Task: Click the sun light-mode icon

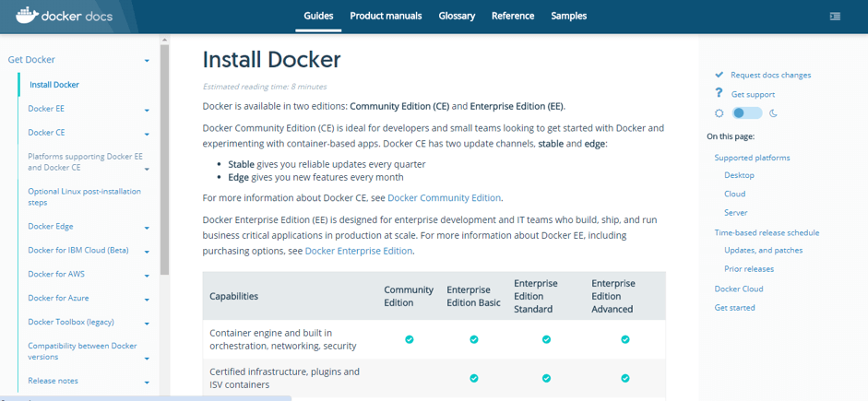Action: point(719,113)
